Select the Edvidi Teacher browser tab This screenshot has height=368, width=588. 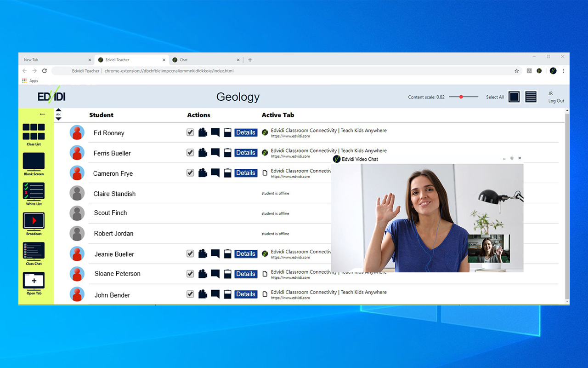(131, 60)
